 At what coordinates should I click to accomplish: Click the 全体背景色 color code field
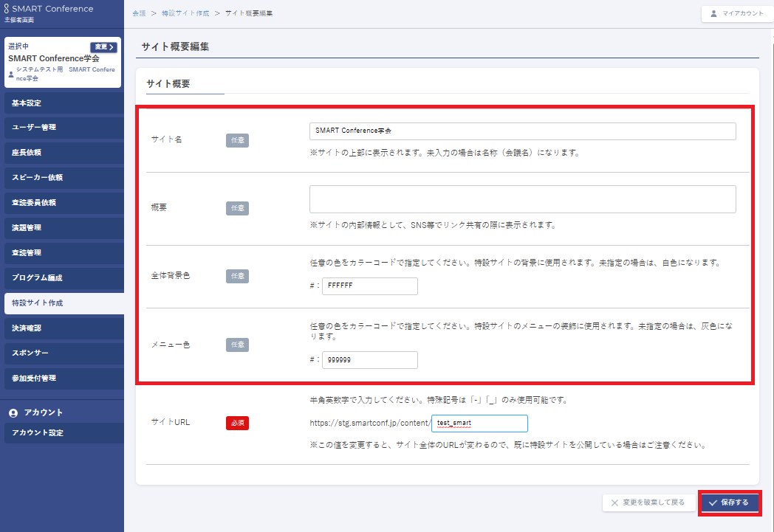[369, 286]
